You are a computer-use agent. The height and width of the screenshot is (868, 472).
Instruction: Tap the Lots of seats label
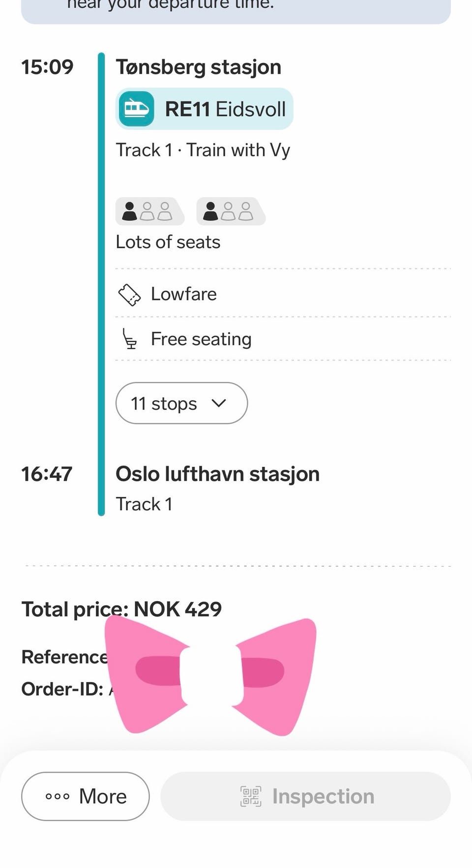168,242
